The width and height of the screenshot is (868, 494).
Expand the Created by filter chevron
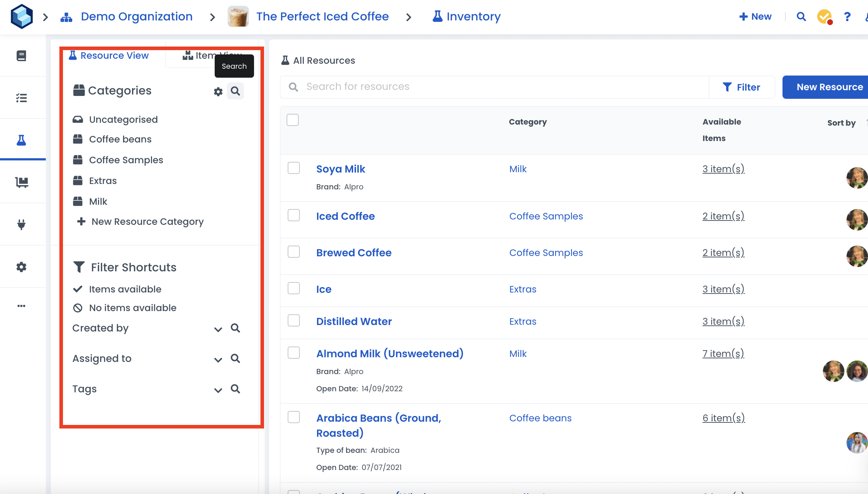tap(218, 329)
